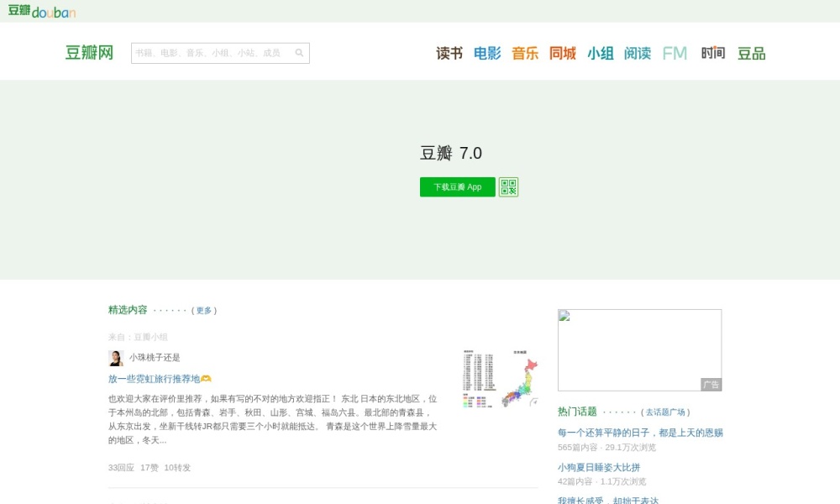Open the 同城 section
The height and width of the screenshot is (504, 840).
(x=563, y=53)
